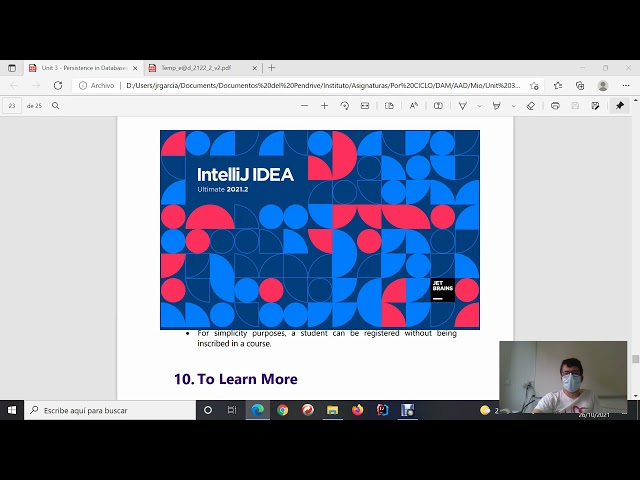Open Edge settings and more menu
The width and height of the screenshot is (640, 480).
tap(626, 85)
